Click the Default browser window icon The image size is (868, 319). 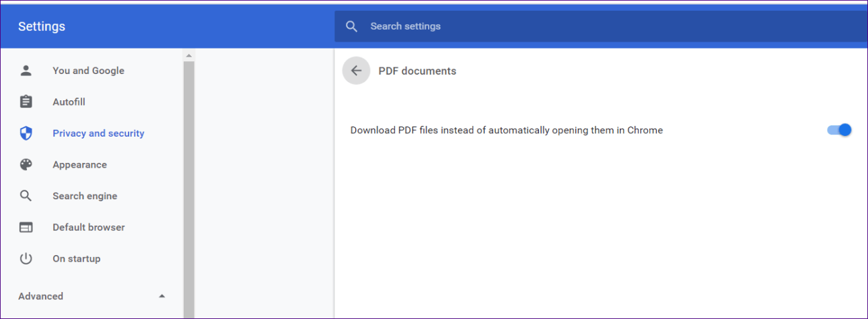[26, 227]
